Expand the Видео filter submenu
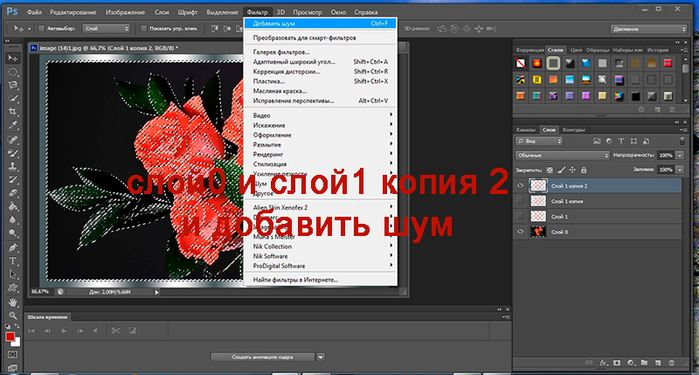 pyautogui.click(x=321, y=115)
